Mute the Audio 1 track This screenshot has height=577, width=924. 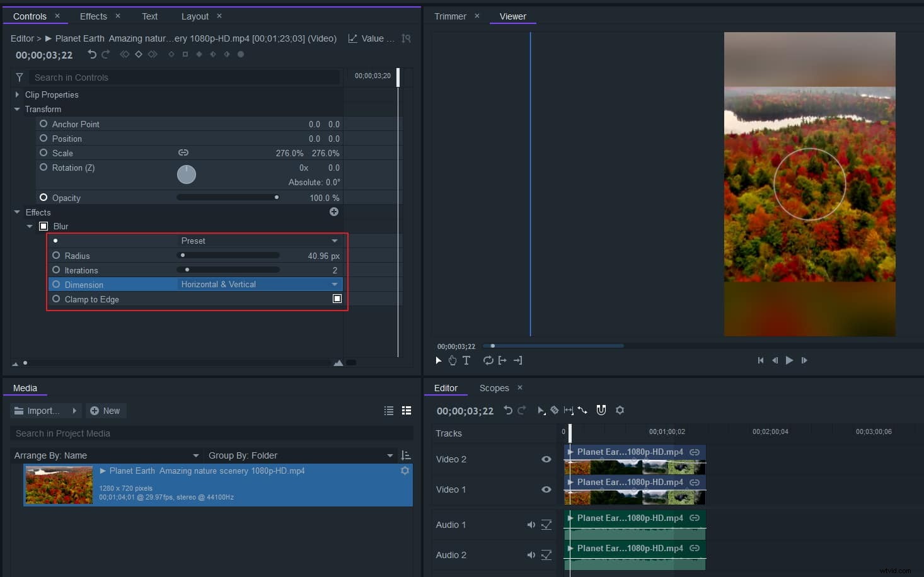(531, 525)
